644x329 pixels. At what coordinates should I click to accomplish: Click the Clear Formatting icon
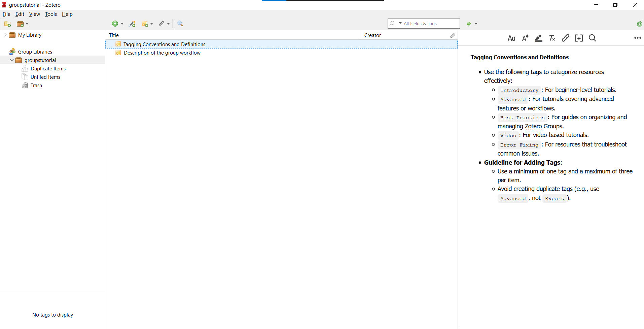click(x=552, y=38)
